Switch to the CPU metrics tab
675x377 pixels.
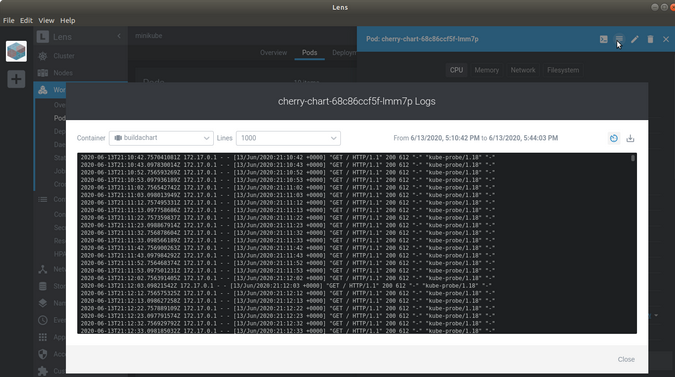tap(456, 70)
